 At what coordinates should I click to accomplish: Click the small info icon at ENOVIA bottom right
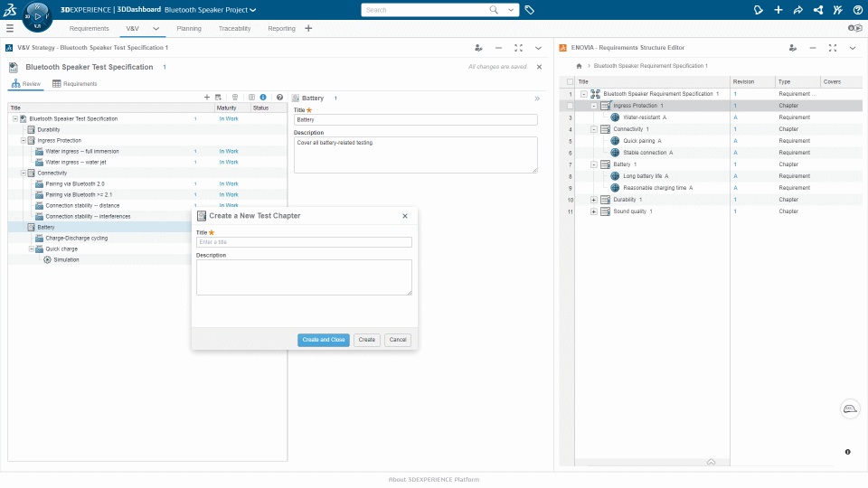point(847,452)
